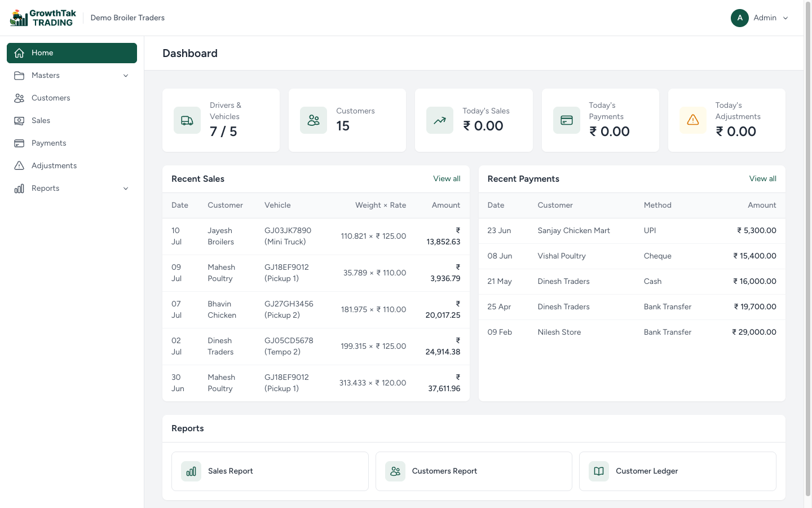Image resolution: width=812 pixels, height=508 pixels.
Task: Click the bar chart icon on Sales Report tile
Action: pos(191,471)
